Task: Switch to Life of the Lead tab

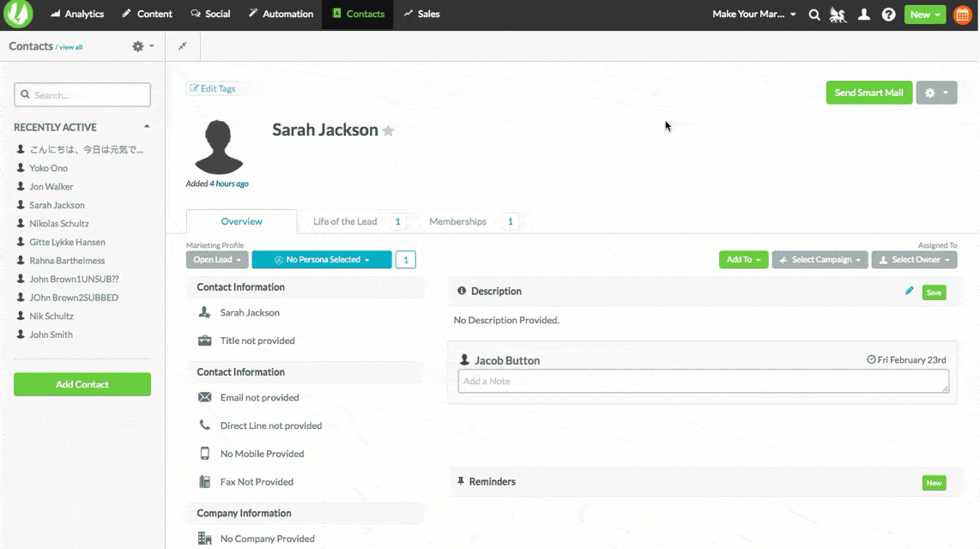Action: click(345, 221)
